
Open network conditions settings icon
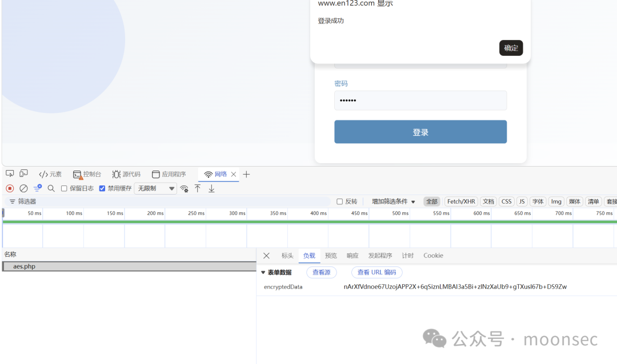point(184,189)
